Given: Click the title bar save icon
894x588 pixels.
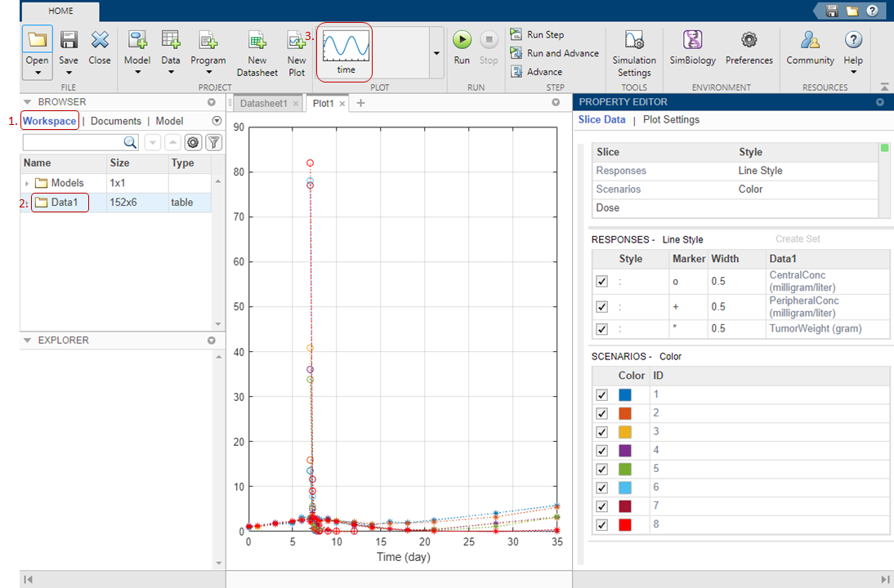Looking at the screenshot, I should pos(832,11).
